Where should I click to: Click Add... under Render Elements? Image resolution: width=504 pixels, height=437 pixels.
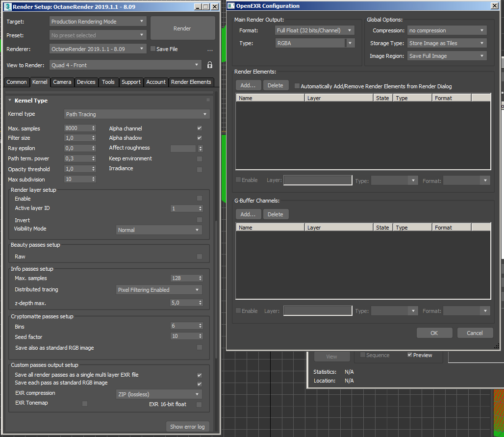tap(248, 85)
